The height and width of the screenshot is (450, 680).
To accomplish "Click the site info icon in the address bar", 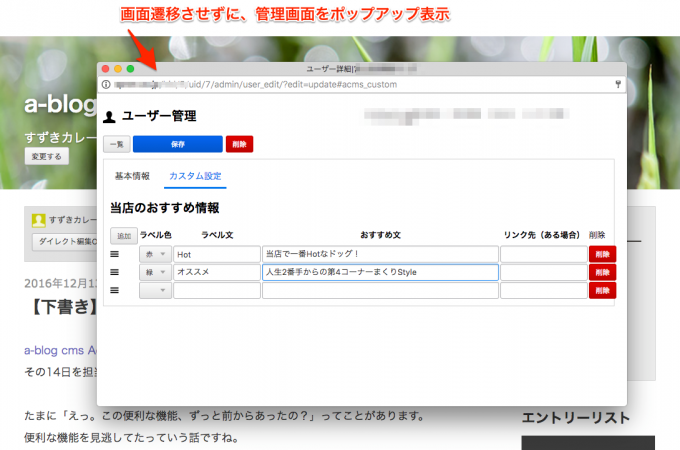I will [x=107, y=84].
